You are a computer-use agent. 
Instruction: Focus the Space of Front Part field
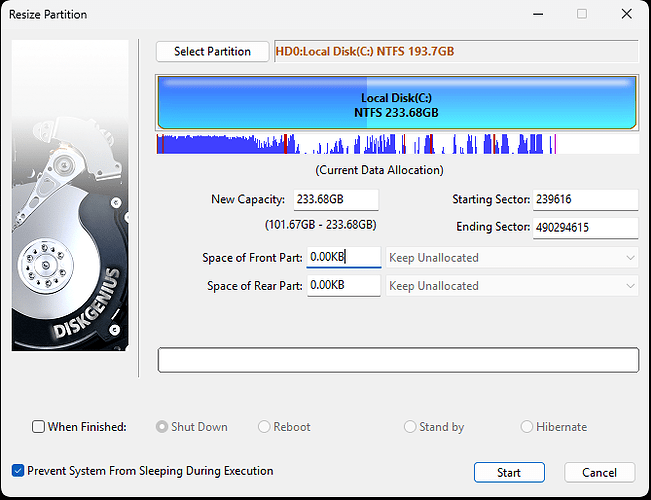pos(344,257)
